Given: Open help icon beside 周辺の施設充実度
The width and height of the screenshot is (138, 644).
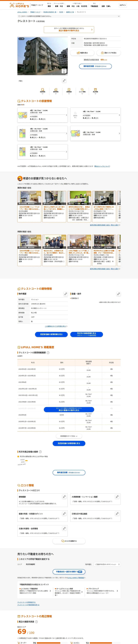Looking at the screenshot, I should (36, 622).
